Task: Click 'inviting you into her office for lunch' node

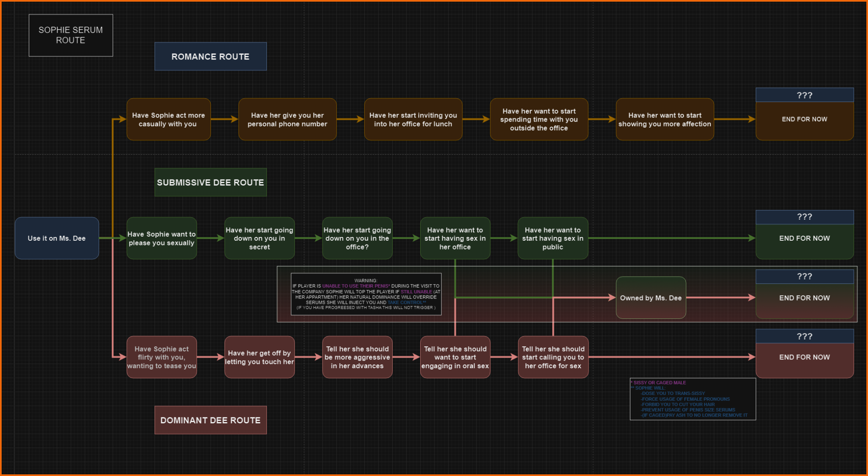Action: pos(413,120)
